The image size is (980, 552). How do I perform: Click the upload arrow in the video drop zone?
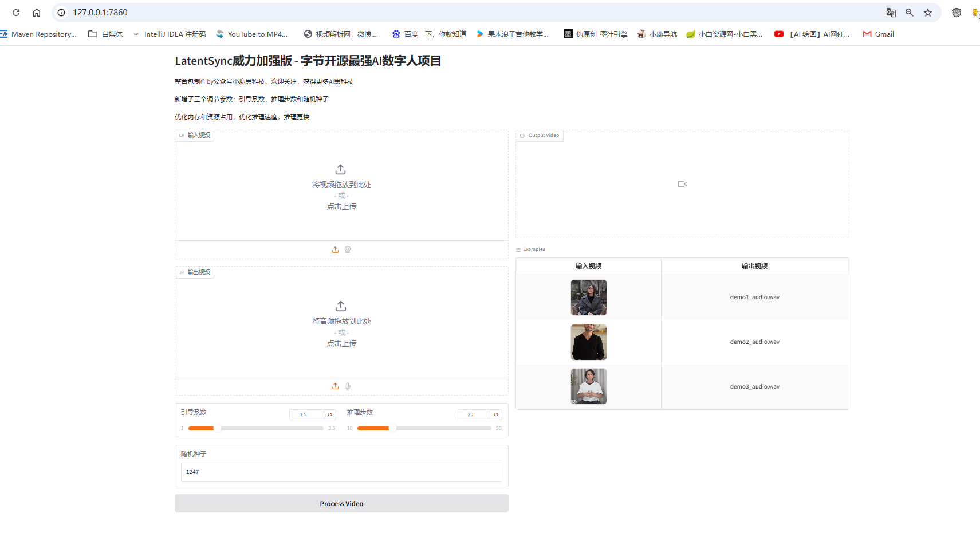pyautogui.click(x=340, y=169)
